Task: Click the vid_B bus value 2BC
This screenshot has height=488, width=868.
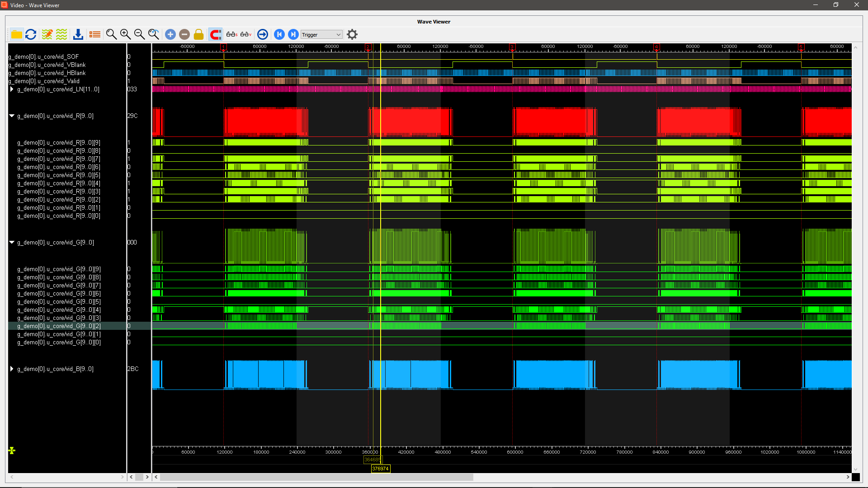Action: 133,369
